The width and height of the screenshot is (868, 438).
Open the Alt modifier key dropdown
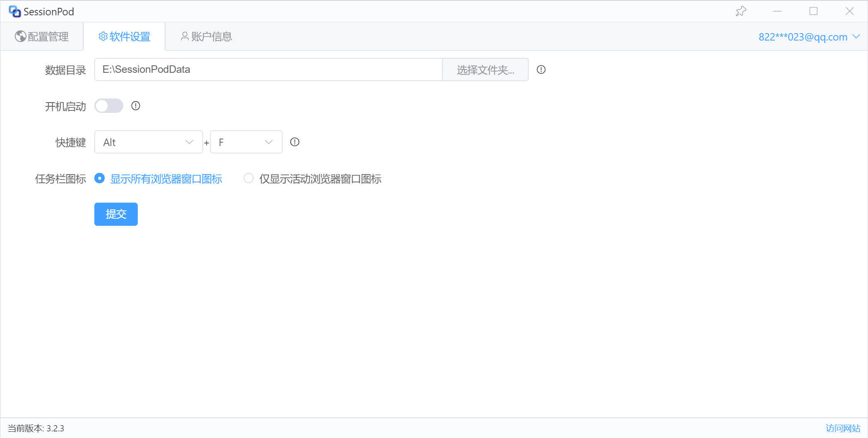[149, 142]
